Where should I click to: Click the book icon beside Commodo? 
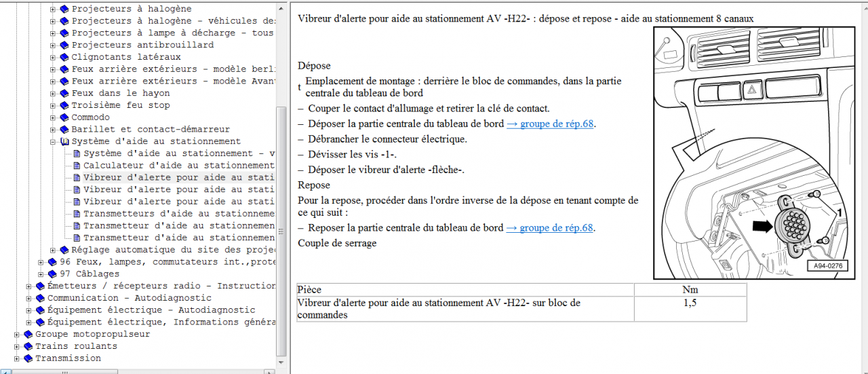(64, 117)
